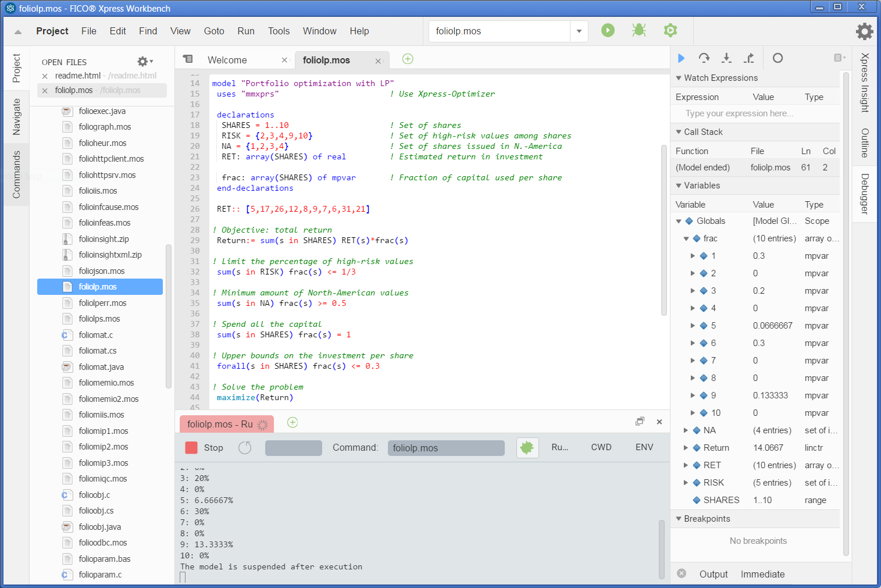Open the Run menu
This screenshot has width=881, height=588.
coord(246,31)
